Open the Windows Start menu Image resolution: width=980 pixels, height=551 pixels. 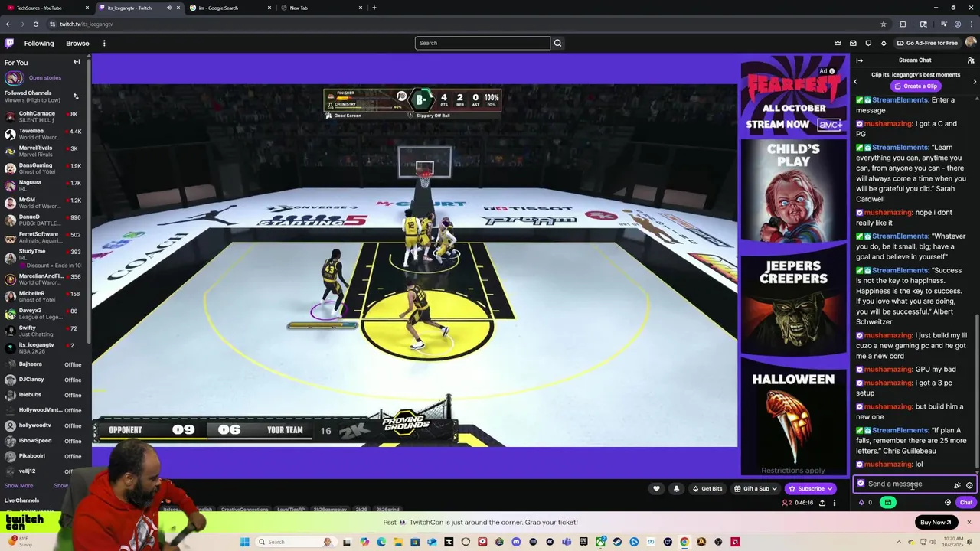244,542
